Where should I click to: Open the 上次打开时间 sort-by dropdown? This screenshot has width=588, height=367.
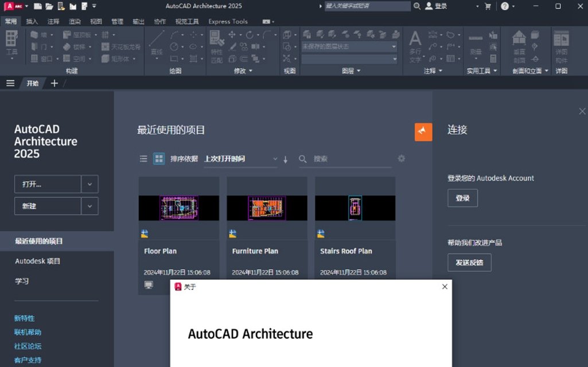[241, 159]
